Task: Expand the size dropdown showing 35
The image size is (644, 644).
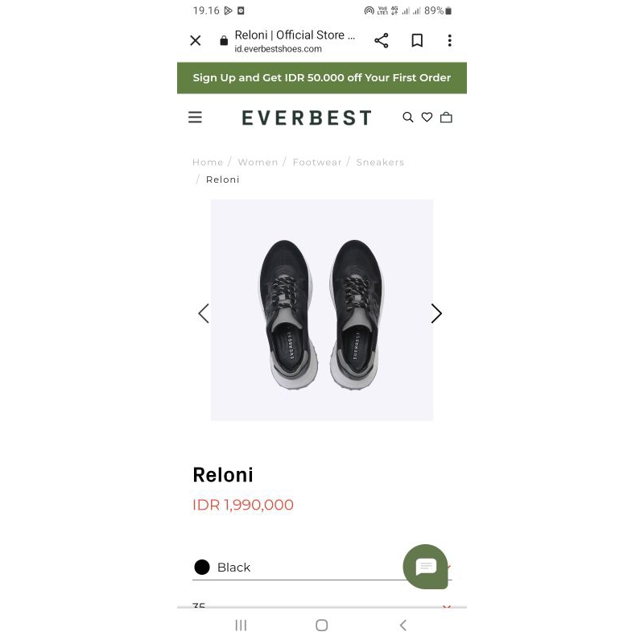Action: click(x=321, y=606)
